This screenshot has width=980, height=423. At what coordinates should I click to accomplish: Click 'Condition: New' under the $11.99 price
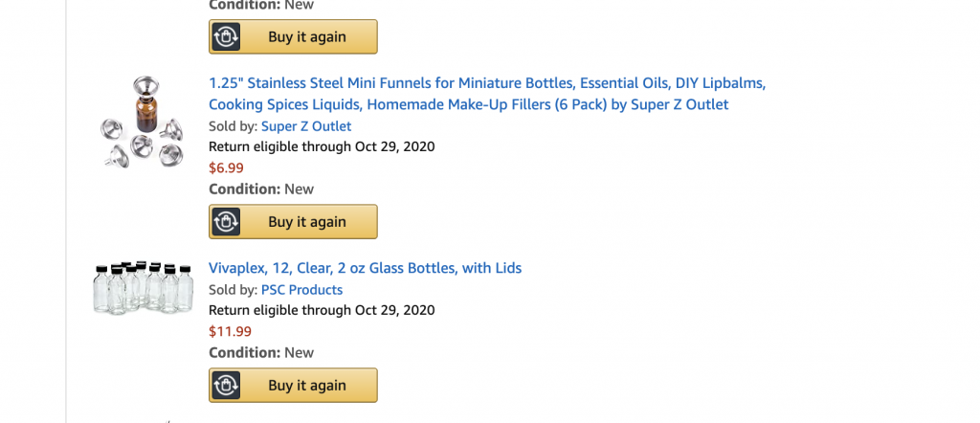(x=260, y=353)
